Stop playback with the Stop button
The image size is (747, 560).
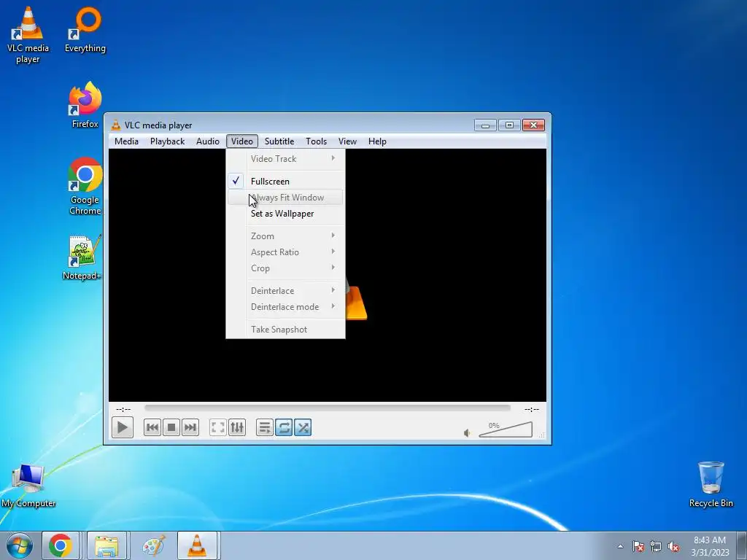coord(171,427)
